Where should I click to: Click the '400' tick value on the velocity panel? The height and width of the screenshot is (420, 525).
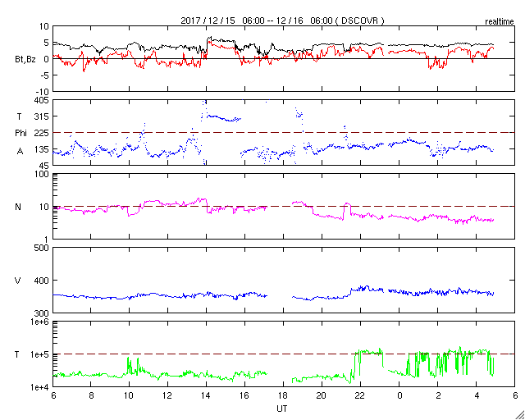42,281
